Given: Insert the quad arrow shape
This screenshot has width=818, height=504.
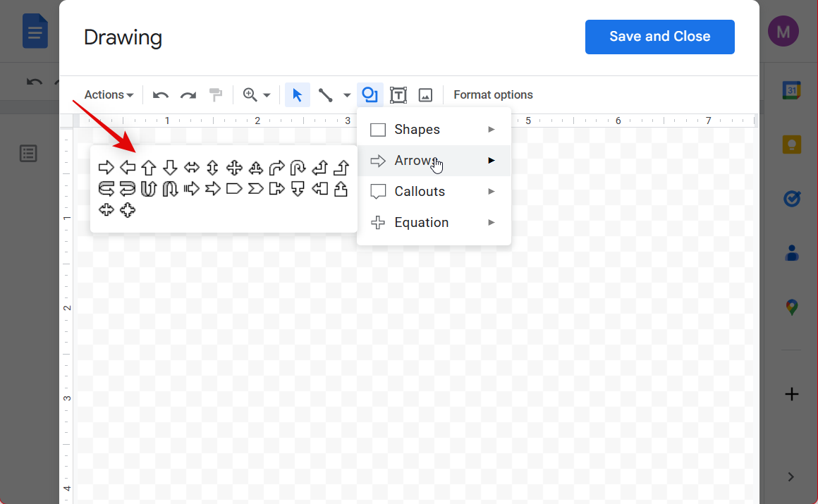Looking at the screenshot, I should [x=234, y=168].
